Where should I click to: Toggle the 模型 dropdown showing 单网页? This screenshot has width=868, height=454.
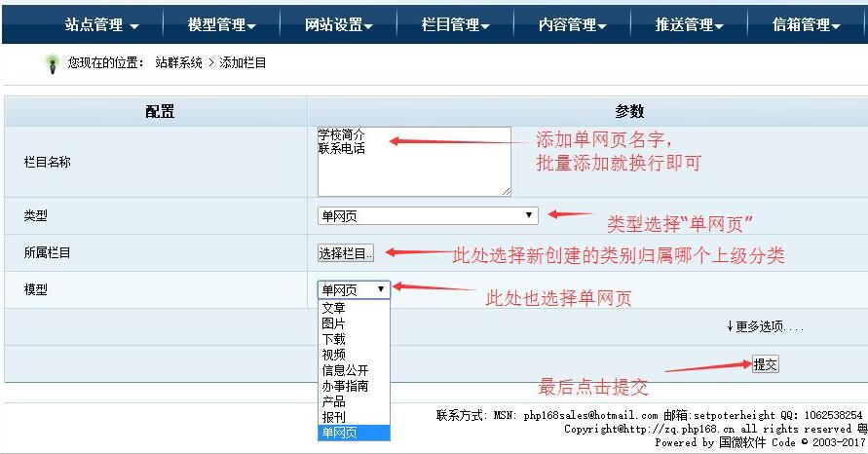pos(354,289)
